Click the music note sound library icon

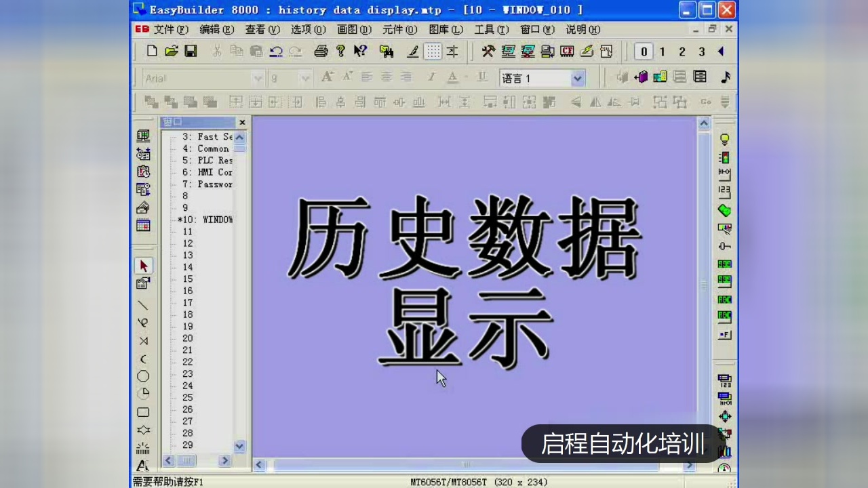[x=725, y=77]
